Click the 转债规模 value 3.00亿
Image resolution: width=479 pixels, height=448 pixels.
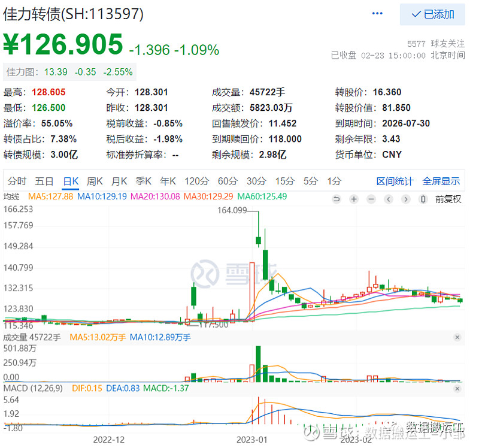[64, 155]
